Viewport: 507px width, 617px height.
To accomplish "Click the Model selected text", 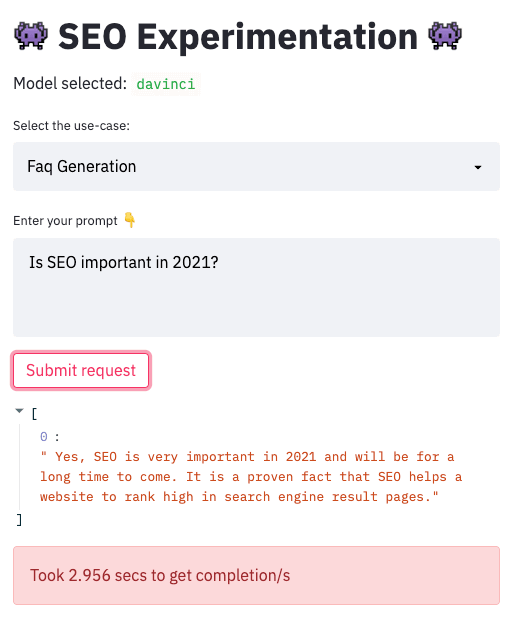I will pyautogui.click(x=70, y=83).
